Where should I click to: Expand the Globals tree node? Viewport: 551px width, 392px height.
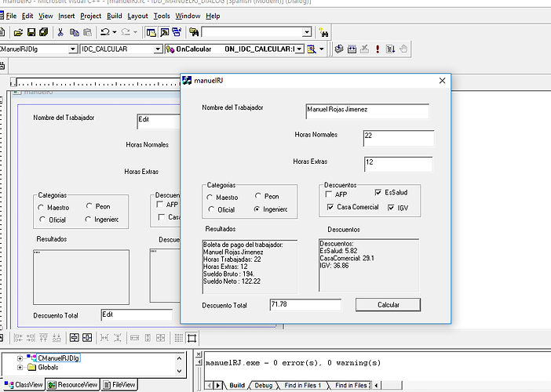point(20,368)
